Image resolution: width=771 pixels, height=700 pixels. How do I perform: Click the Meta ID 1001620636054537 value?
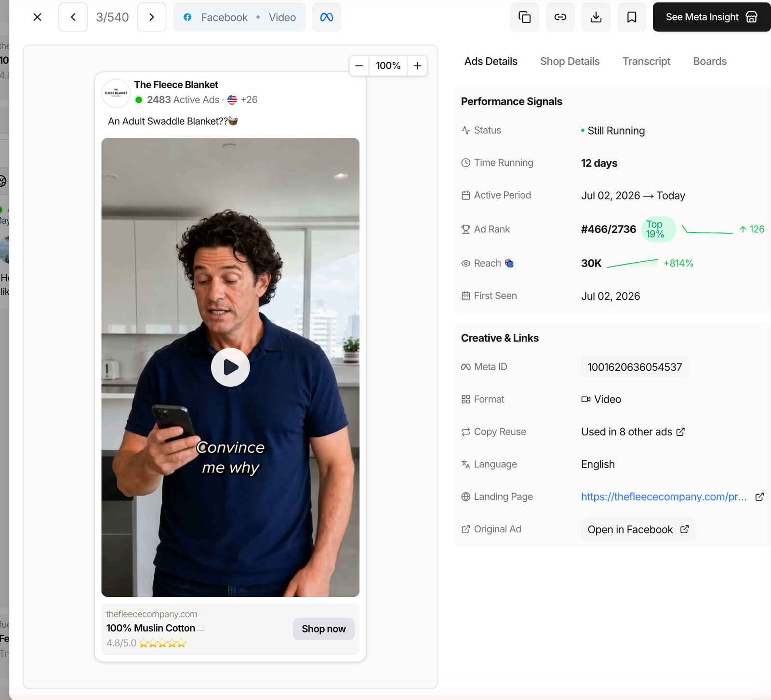[x=635, y=367]
